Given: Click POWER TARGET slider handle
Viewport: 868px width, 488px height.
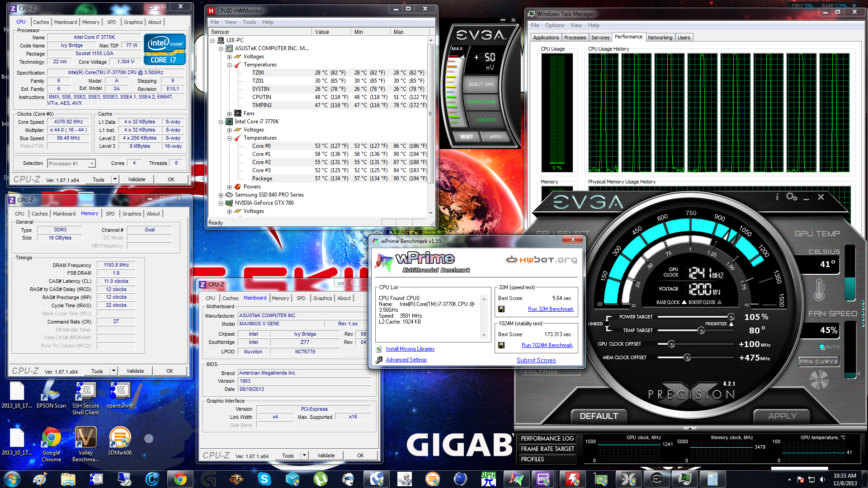Looking at the screenshot, I should pyautogui.click(x=731, y=317).
